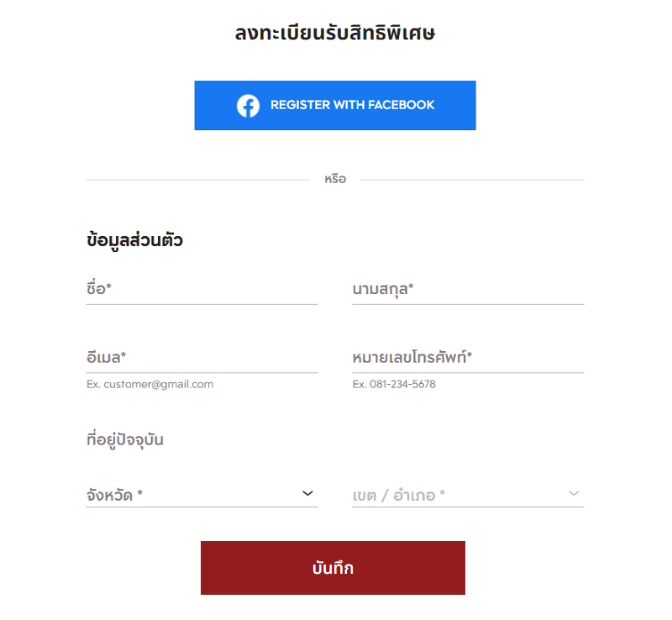Image resolution: width=672 pixels, height=620 pixels.
Task: Click the บันทึก text on the red button
Action: [x=333, y=568]
